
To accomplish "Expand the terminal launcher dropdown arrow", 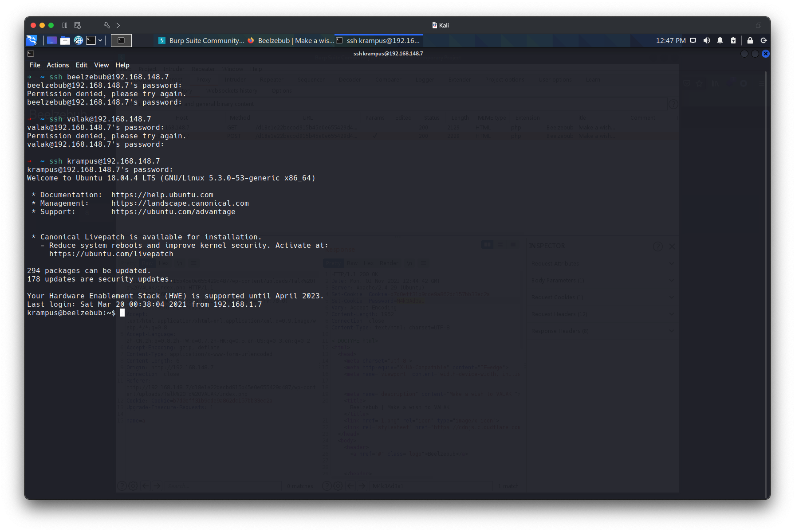I will tap(100, 40).
